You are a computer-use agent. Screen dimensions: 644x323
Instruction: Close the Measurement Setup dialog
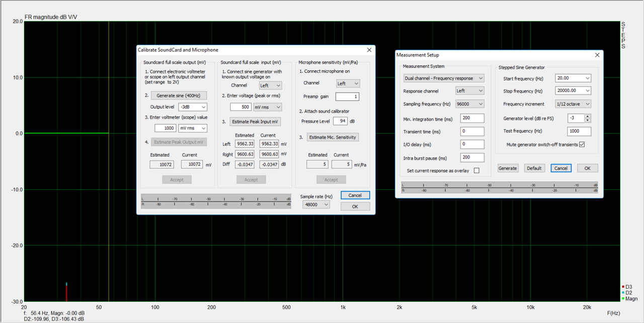click(597, 55)
